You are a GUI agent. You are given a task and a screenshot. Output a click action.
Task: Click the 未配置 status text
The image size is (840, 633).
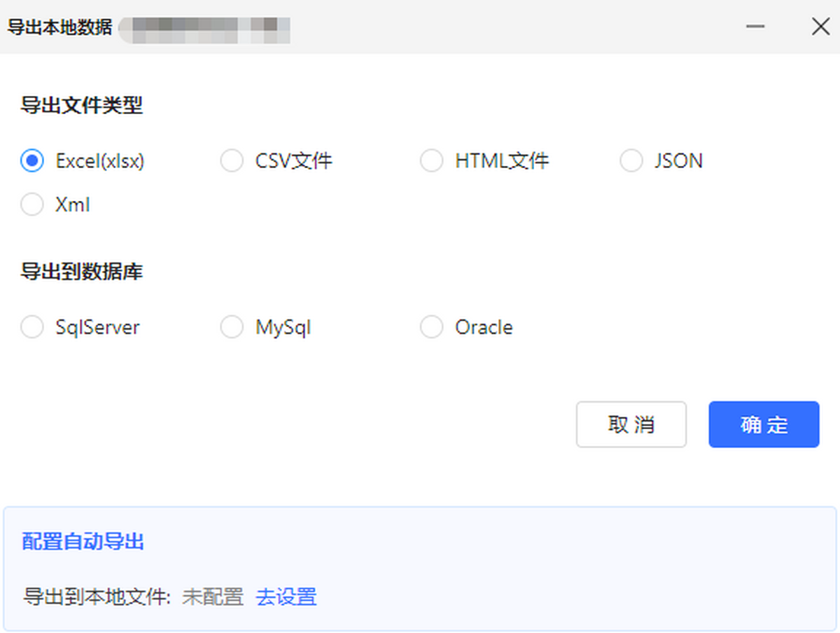pyautogui.click(x=212, y=597)
